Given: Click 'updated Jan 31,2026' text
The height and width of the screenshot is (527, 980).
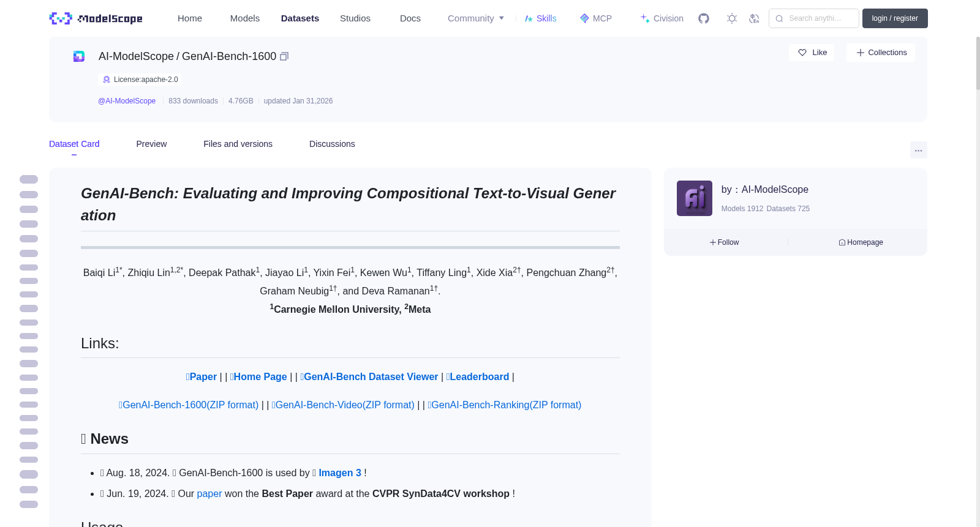Looking at the screenshot, I should pyautogui.click(x=298, y=101).
